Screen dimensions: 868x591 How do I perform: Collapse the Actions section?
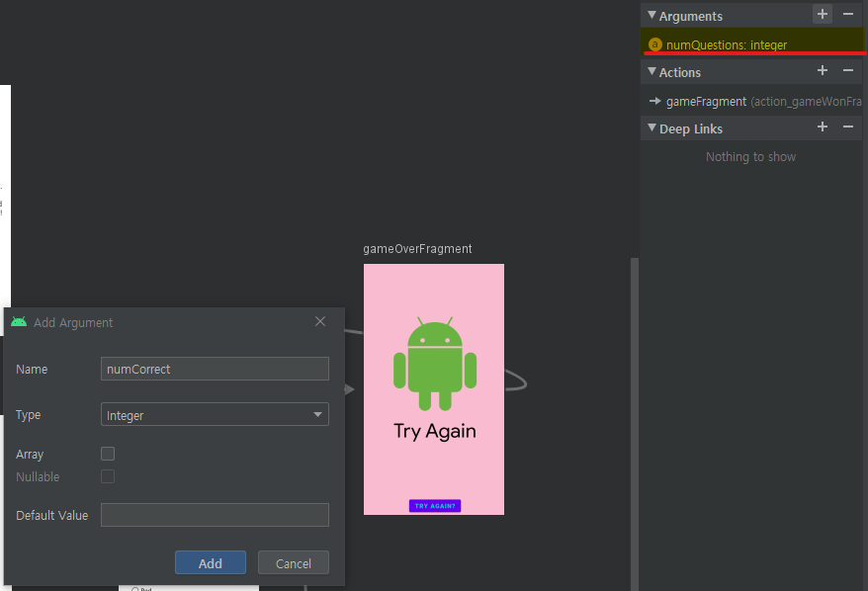tap(651, 71)
